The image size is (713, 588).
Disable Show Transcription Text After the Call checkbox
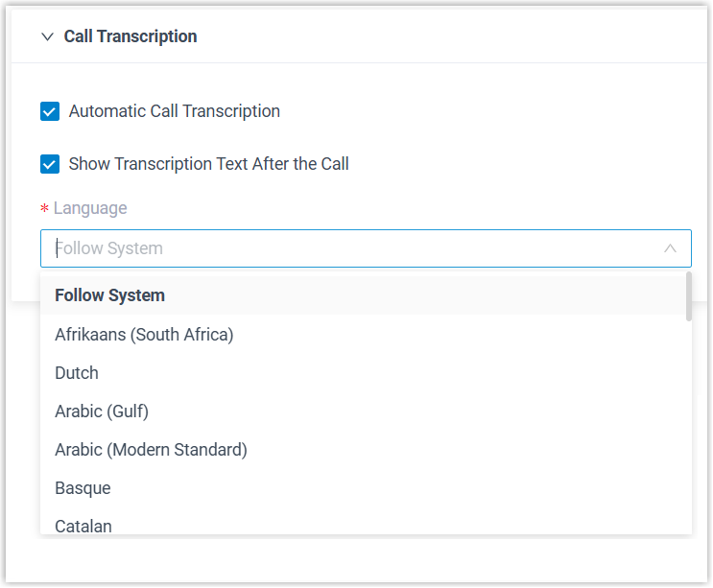50,164
